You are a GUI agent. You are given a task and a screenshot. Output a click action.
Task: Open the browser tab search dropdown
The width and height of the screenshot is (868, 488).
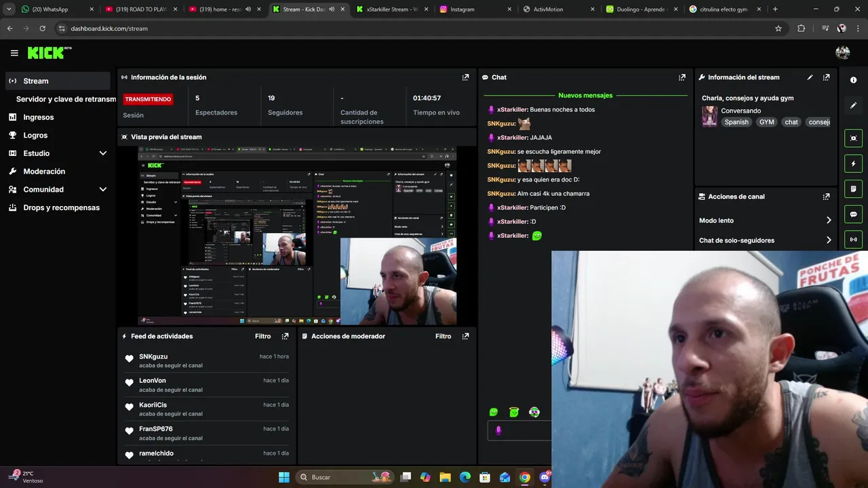point(9,9)
